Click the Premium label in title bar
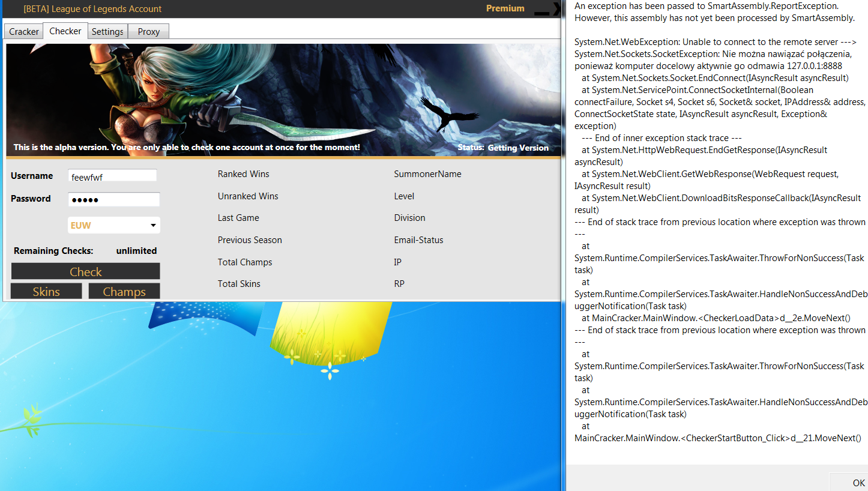Viewport: 868px width, 491px height. (505, 8)
